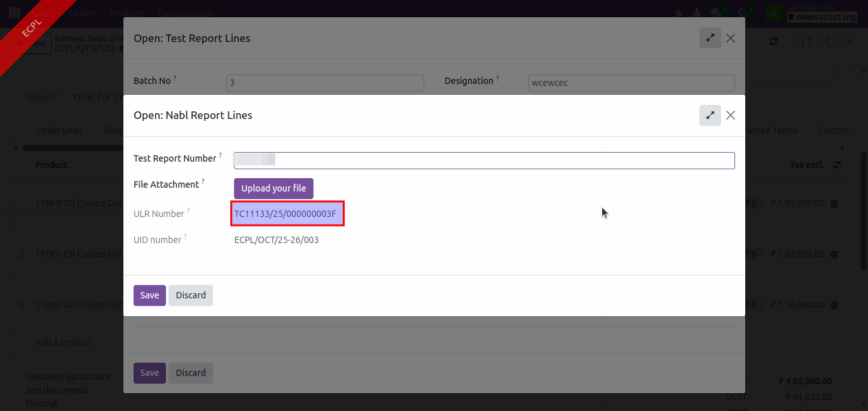Save the Nabl Report Lines record

(149, 295)
